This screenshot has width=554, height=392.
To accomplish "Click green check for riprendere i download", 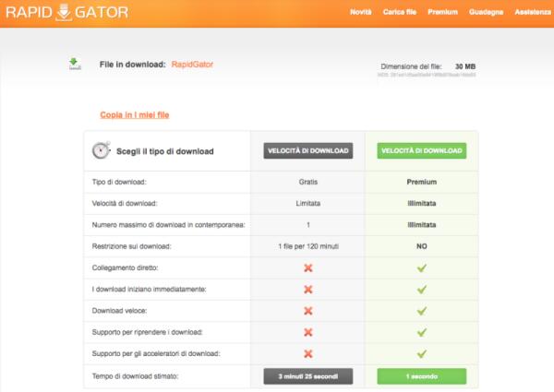I will (x=421, y=331).
